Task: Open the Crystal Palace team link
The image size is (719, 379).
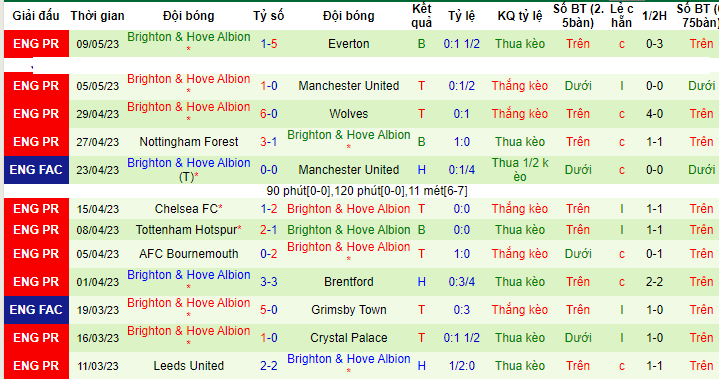Action: (348, 338)
